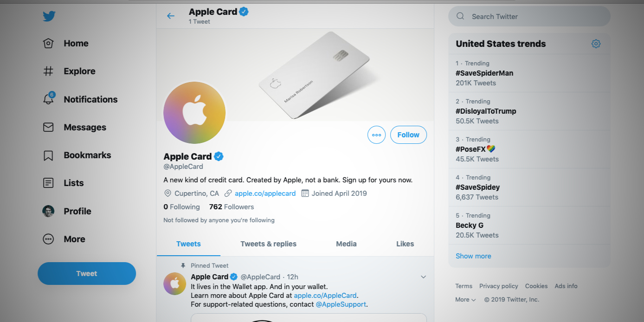Open trends settings gear icon

click(596, 44)
